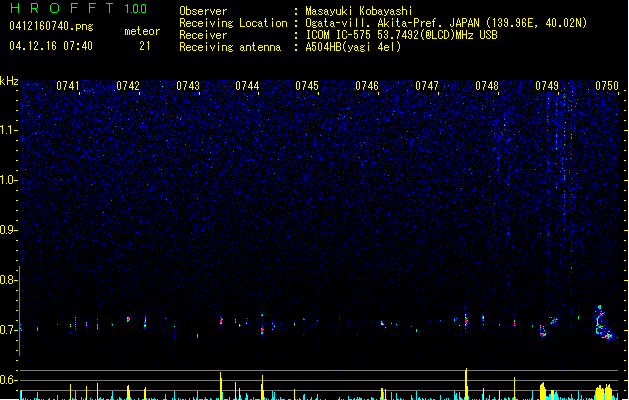Viewport: 629px width, 400px height.
Task: Select the meteor count value 21
Action: click(145, 46)
